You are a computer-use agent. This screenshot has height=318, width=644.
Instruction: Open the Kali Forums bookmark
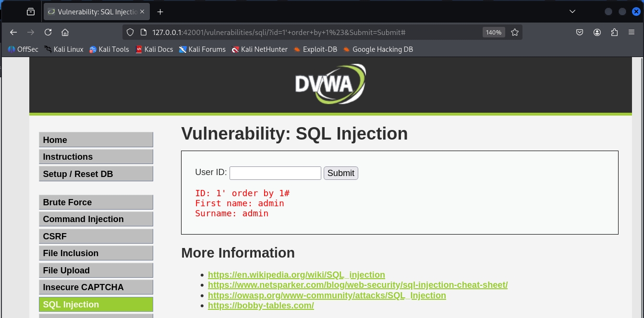pyautogui.click(x=202, y=49)
